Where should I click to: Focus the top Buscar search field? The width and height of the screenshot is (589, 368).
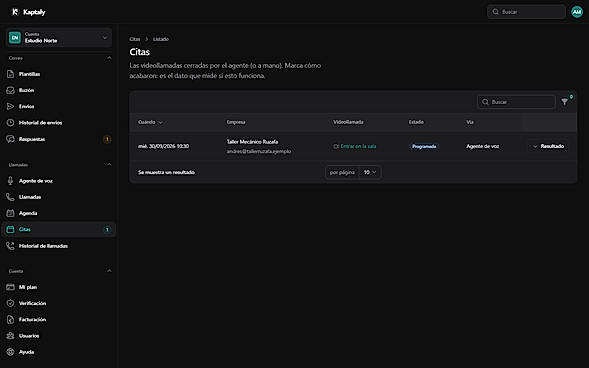tap(526, 12)
